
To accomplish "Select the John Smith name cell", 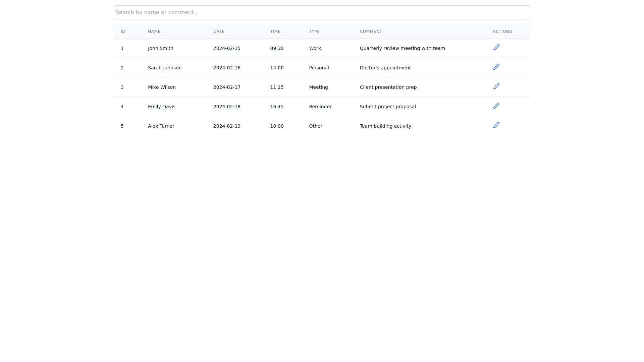I will point(160,48).
